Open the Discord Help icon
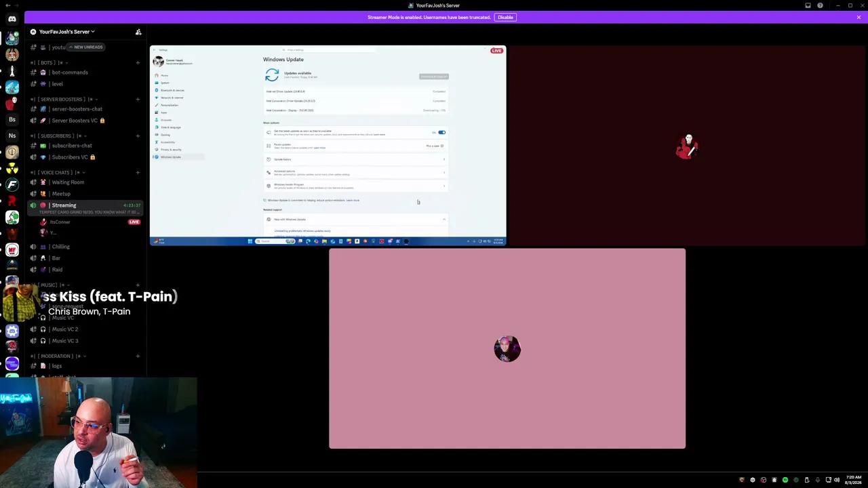The height and width of the screenshot is (488, 868). [x=820, y=5]
